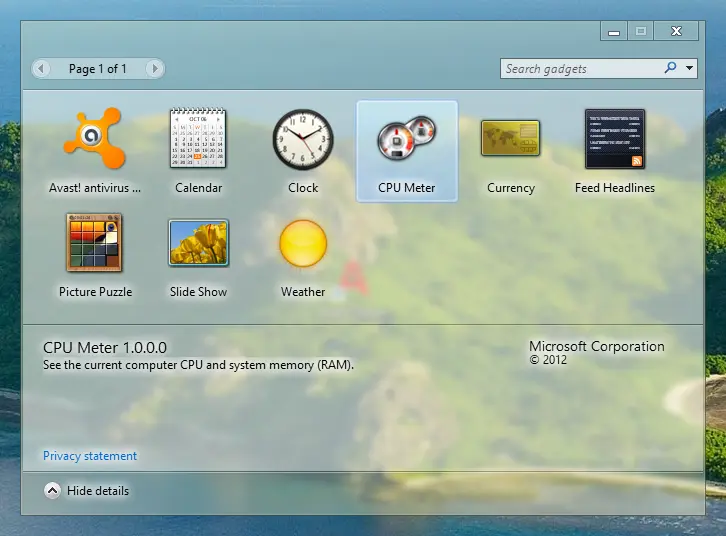726x536 pixels.
Task: Collapse details with Hide details chevron
Action: click(x=52, y=491)
